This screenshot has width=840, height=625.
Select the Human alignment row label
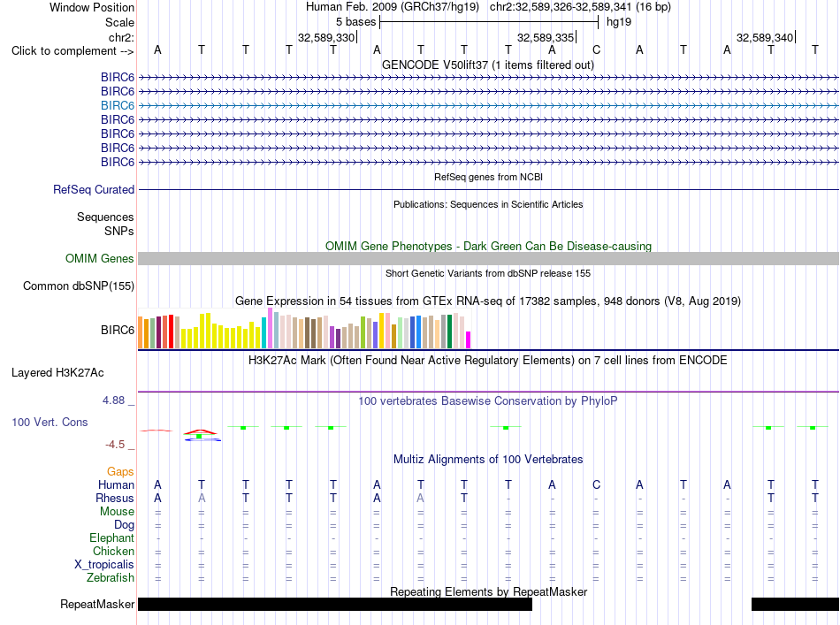[x=116, y=484]
